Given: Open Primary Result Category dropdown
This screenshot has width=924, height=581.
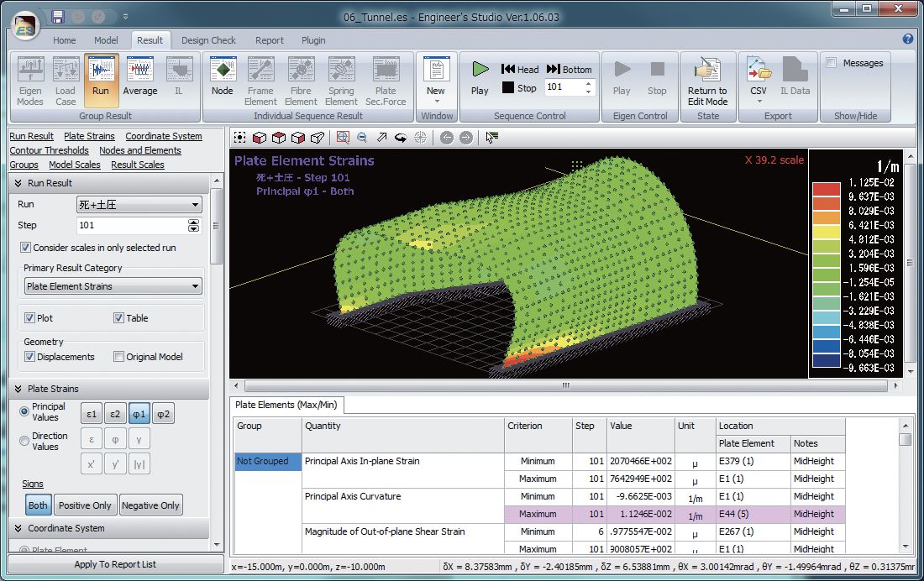Looking at the screenshot, I should pyautogui.click(x=113, y=286).
